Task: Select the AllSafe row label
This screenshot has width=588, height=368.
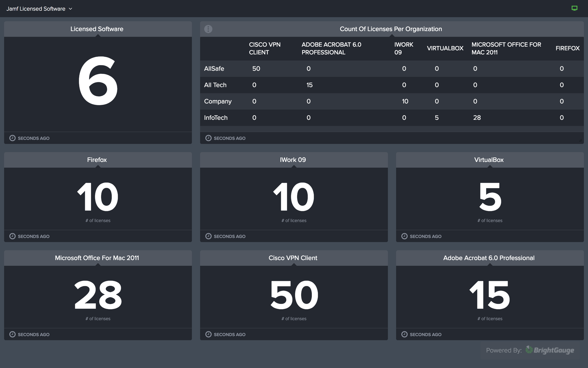Action: (x=214, y=69)
